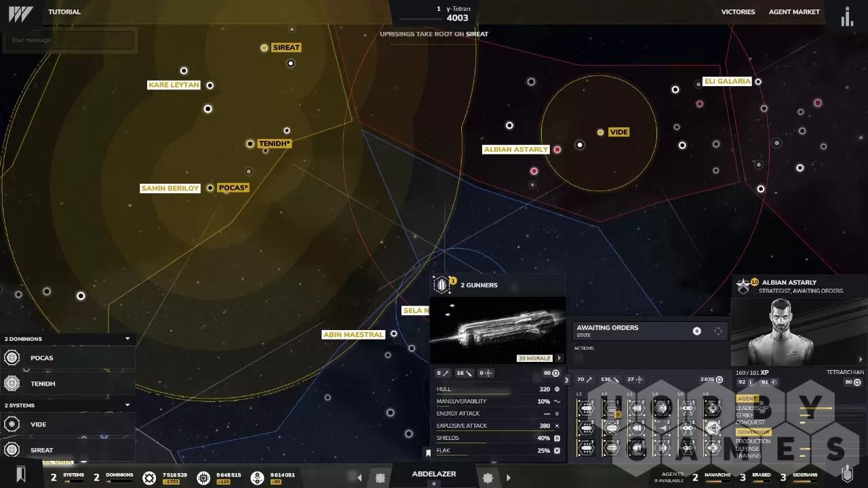This screenshot has width=868, height=488.
Task: Click the credits resource icon beside 7 516 529
Action: 149,478
